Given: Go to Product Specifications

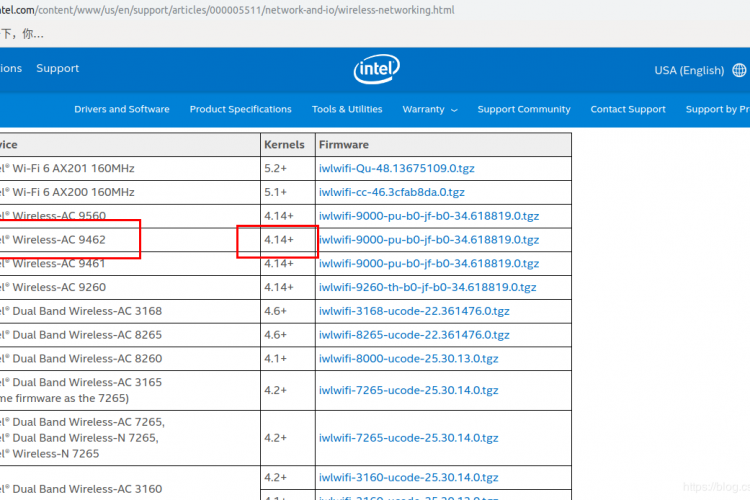Looking at the screenshot, I should pyautogui.click(x=241, y=109).
